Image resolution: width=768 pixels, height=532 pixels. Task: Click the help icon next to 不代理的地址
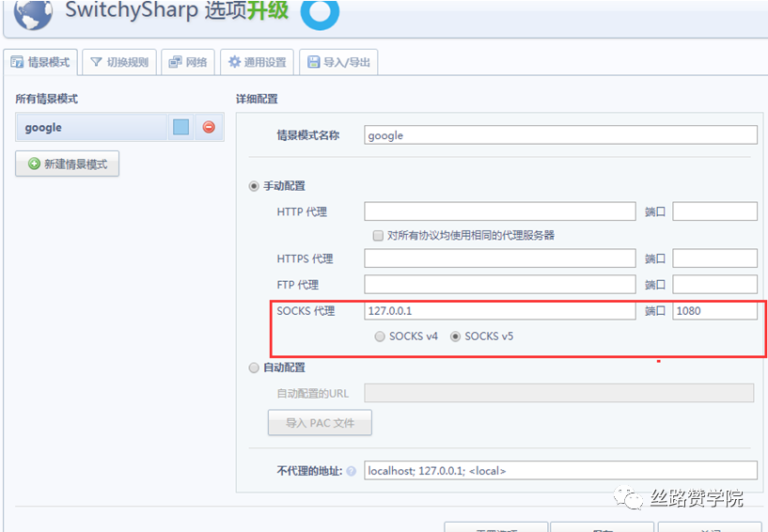[x=352, y=471]
